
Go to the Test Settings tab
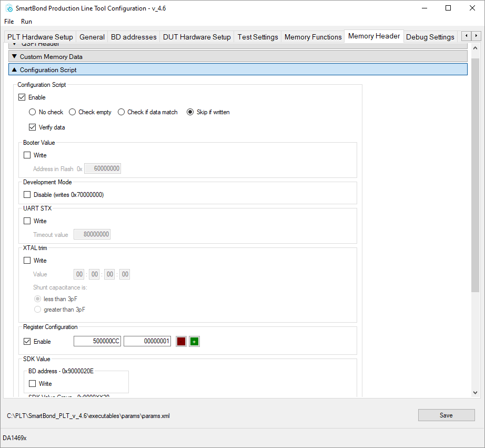coord(258,37)
